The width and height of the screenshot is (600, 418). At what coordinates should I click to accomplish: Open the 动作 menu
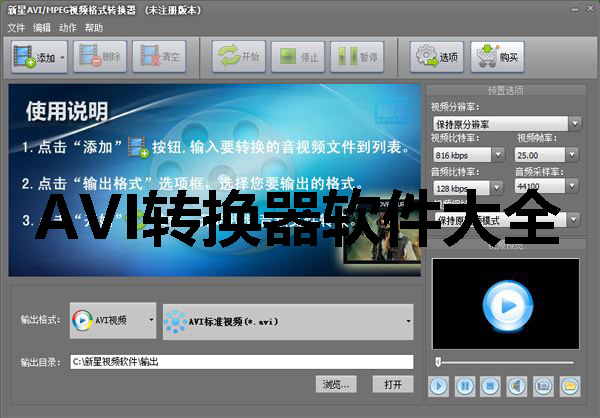68,28
